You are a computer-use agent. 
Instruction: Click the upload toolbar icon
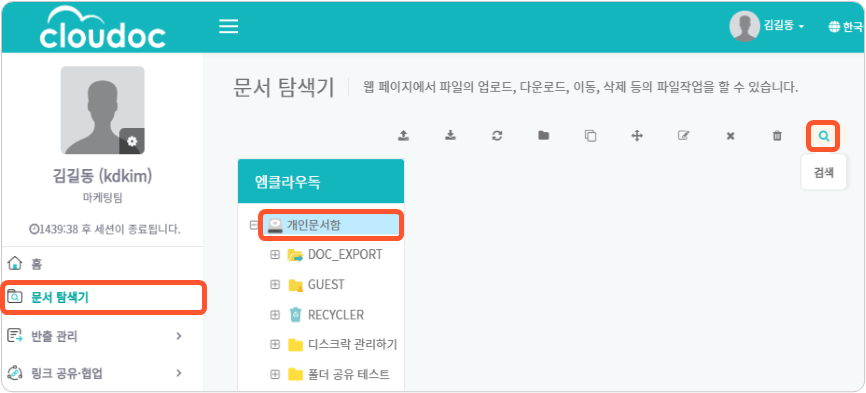(404, 135)
